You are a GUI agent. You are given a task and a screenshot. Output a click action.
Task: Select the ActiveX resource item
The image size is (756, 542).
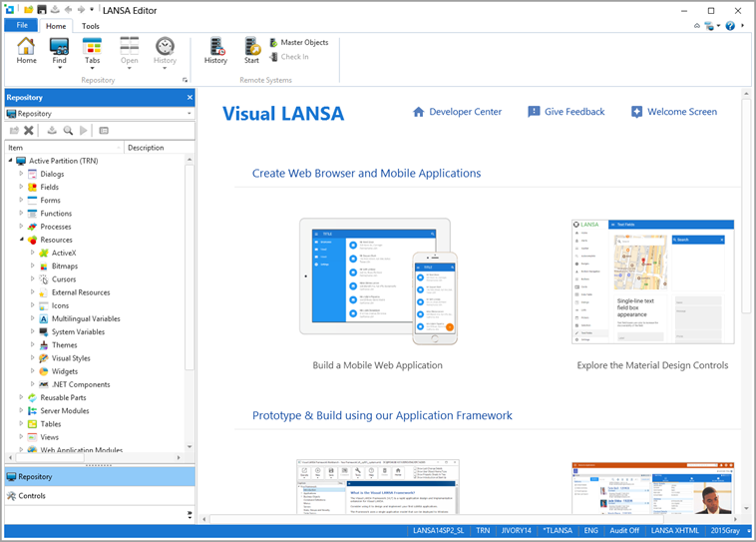pyautogui.click(x=64, y=253)
